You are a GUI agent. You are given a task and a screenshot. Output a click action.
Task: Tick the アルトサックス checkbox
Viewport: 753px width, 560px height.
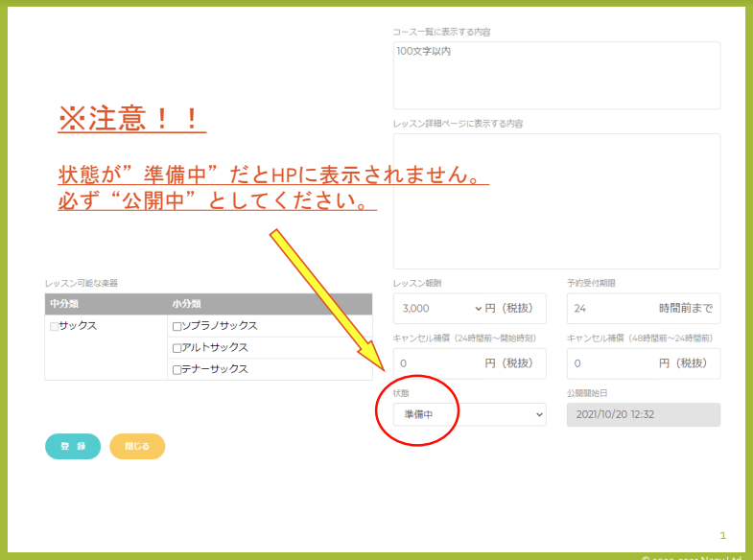[x=176, y=348]
